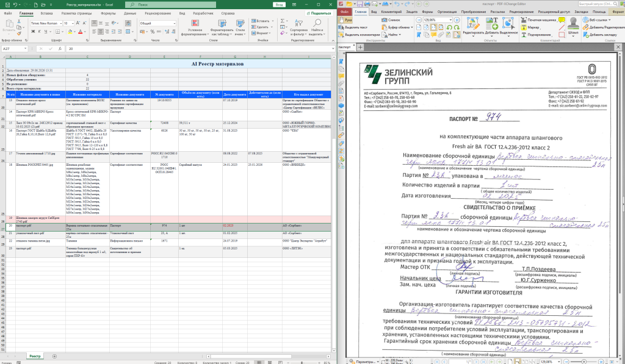Click Добавить закладку button
This screenshot has width=625, height=364.
click(600, 35)
